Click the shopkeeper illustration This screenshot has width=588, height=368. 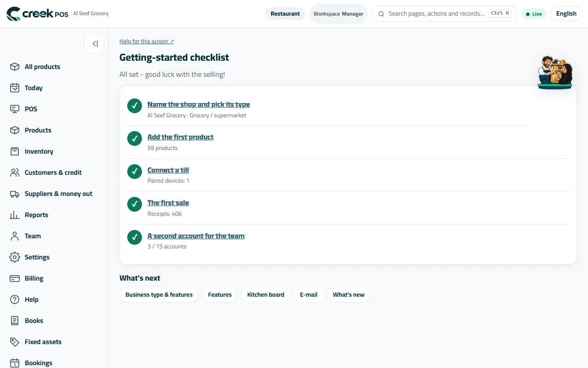tap(555, 72)
